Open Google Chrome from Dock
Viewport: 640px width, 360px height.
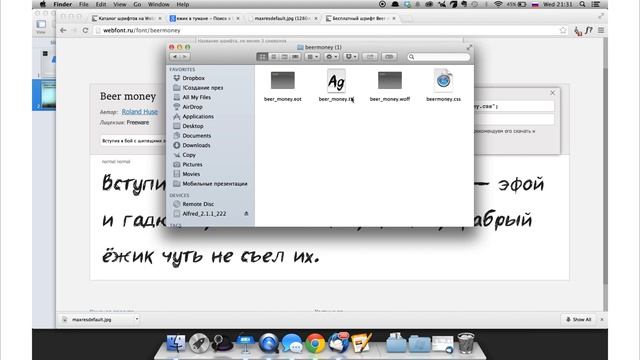tap(315, 343)
